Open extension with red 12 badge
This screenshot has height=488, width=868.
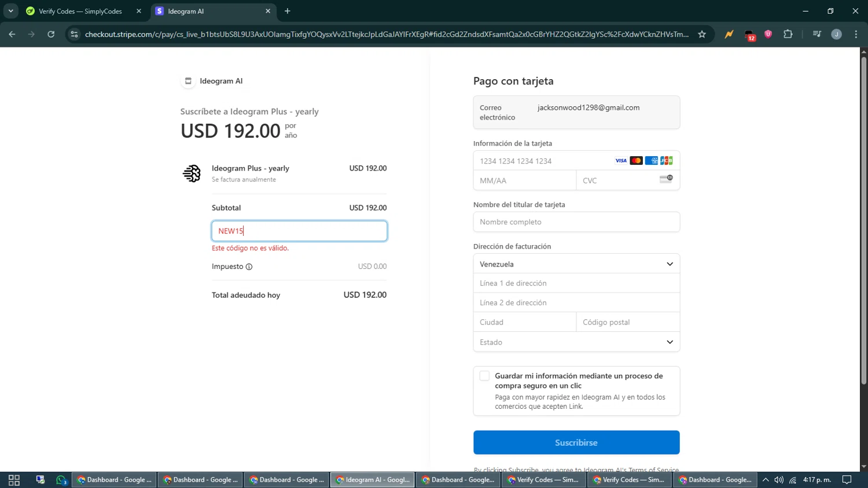pos(749,35)
